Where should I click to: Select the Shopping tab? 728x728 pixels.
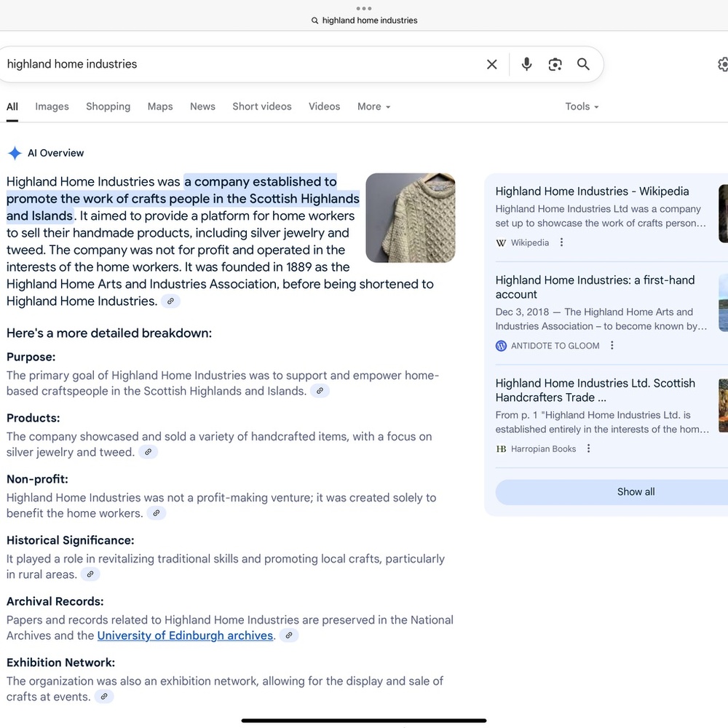[x=108, y=107]
